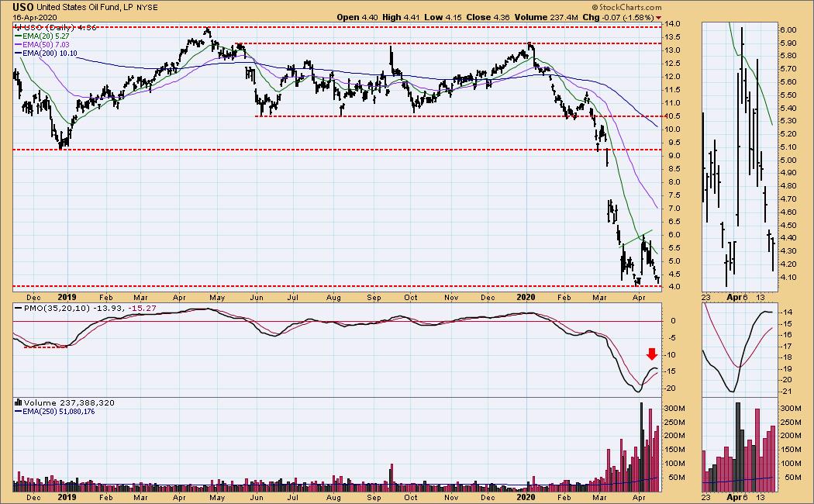Click the 2019 year label beneath the volume panel
This screenshot has height=504, width=814.
pos(67,497)
